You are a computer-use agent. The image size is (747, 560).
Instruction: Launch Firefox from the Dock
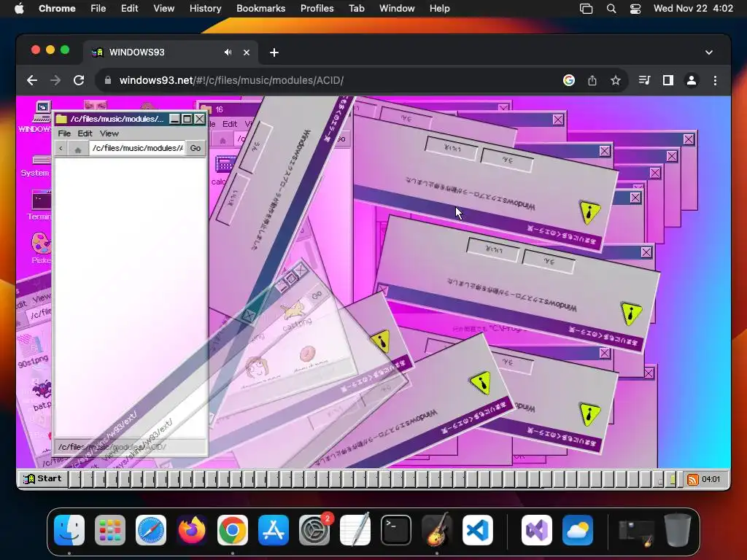pos(192,530)
